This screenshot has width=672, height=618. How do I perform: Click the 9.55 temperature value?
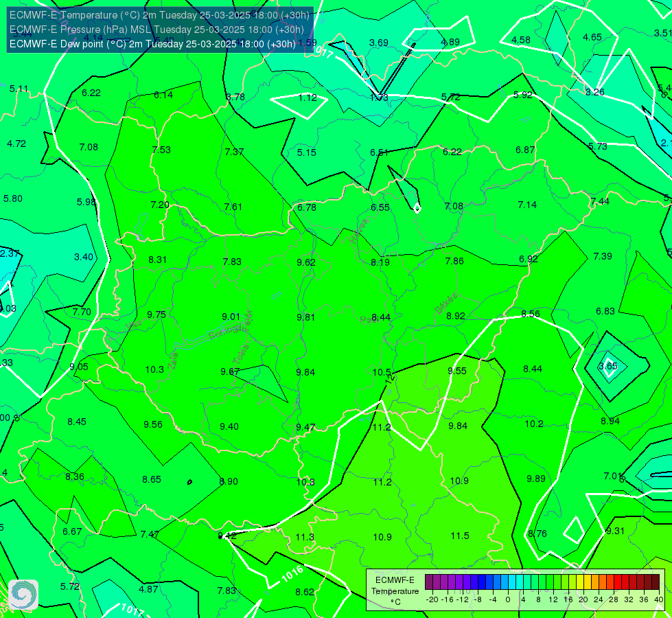coord(457,371)
